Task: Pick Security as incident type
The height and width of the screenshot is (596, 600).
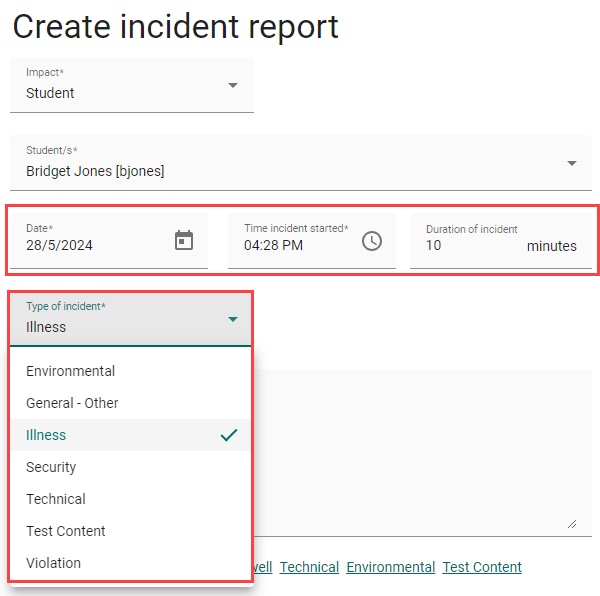Action: (x=51, y=467)
